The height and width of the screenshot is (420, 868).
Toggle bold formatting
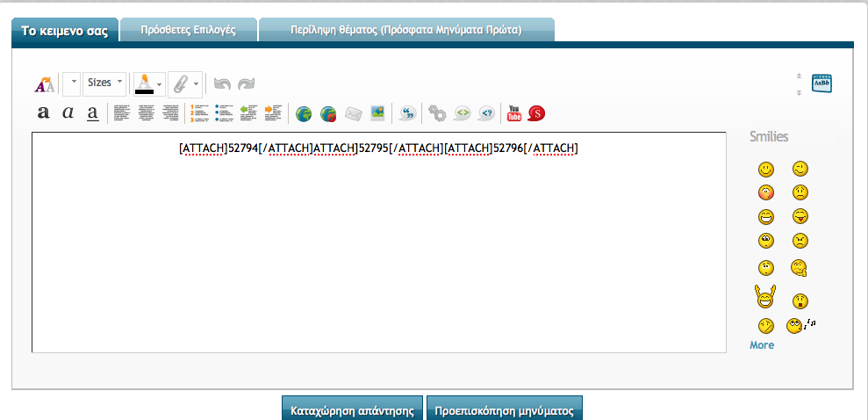pos(43,113)
